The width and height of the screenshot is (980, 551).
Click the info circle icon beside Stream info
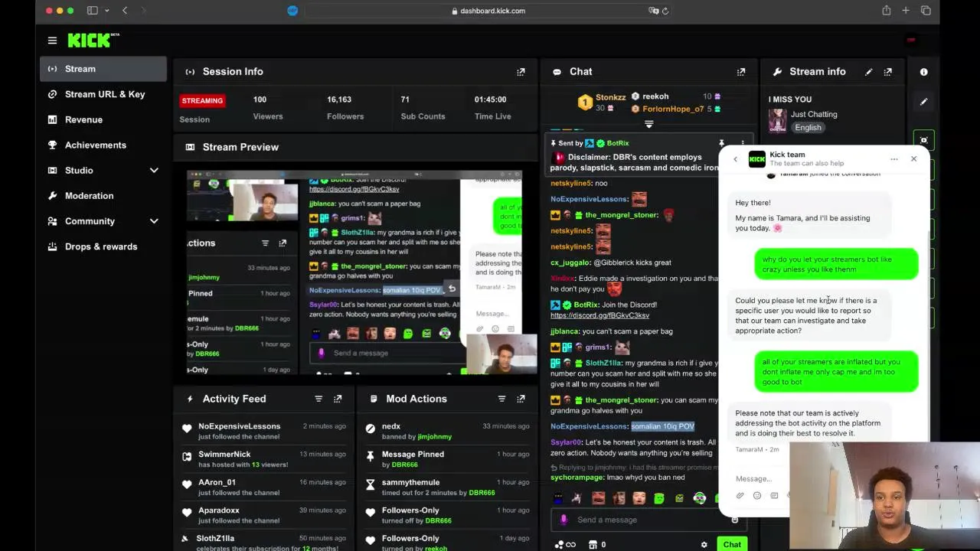(x=923, y=72)
